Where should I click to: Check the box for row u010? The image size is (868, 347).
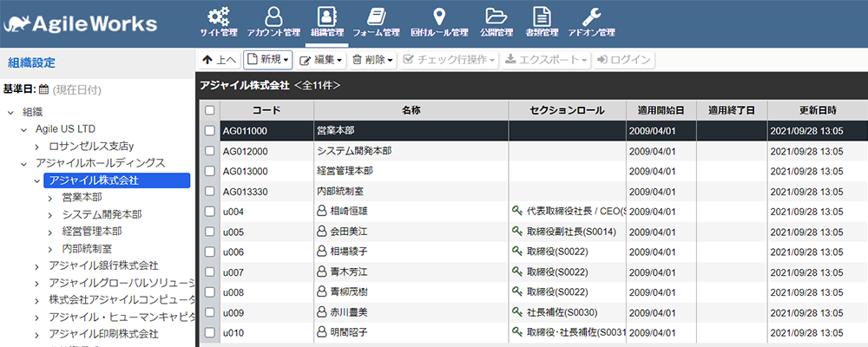[209, 332]
